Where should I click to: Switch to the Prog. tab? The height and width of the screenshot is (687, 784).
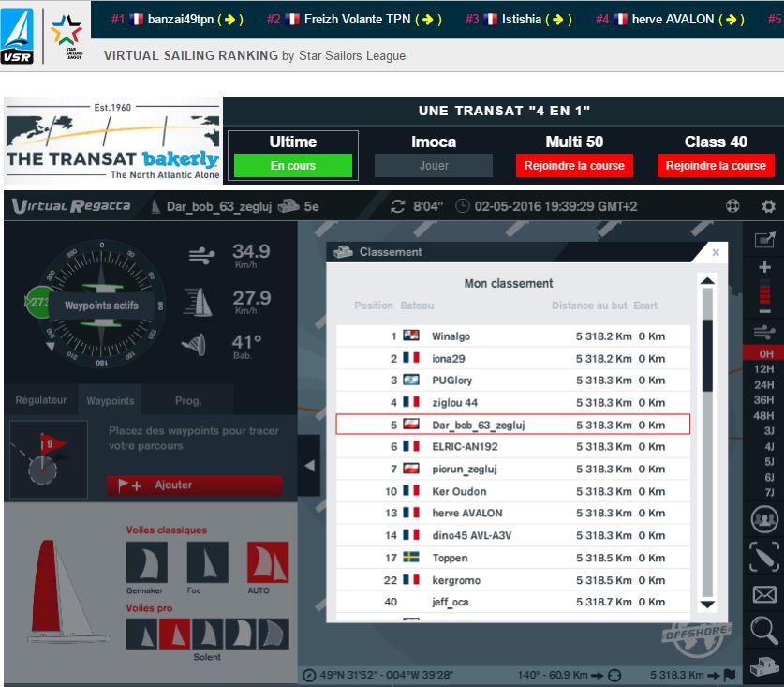point(188,400)
